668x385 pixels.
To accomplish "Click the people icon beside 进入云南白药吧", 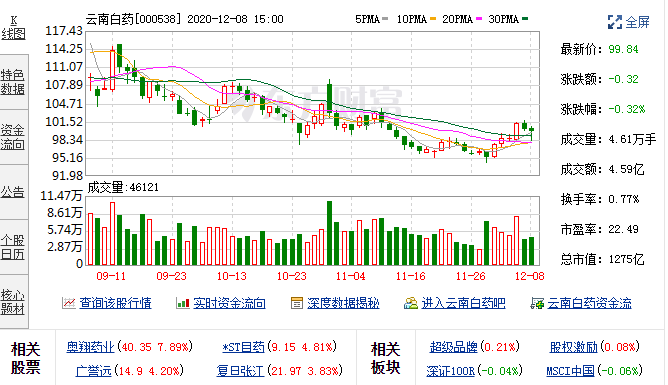I will click(x=411, y=303).
